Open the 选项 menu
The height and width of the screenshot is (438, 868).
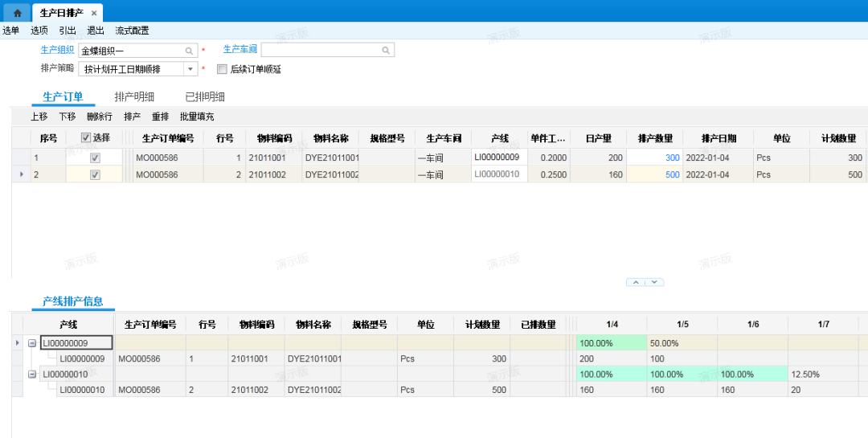39,31
